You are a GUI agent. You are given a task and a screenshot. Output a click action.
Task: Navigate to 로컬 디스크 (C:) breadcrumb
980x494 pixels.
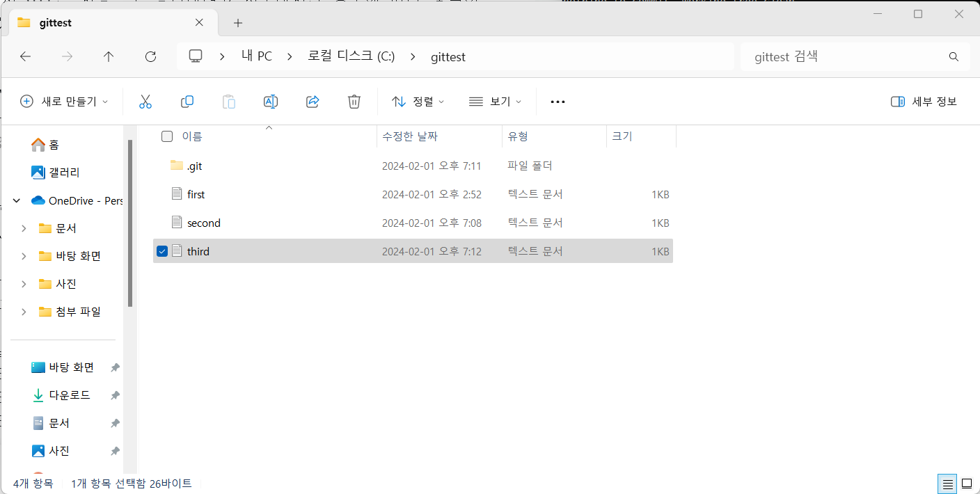pyautogui.click(x=351, y=57)
